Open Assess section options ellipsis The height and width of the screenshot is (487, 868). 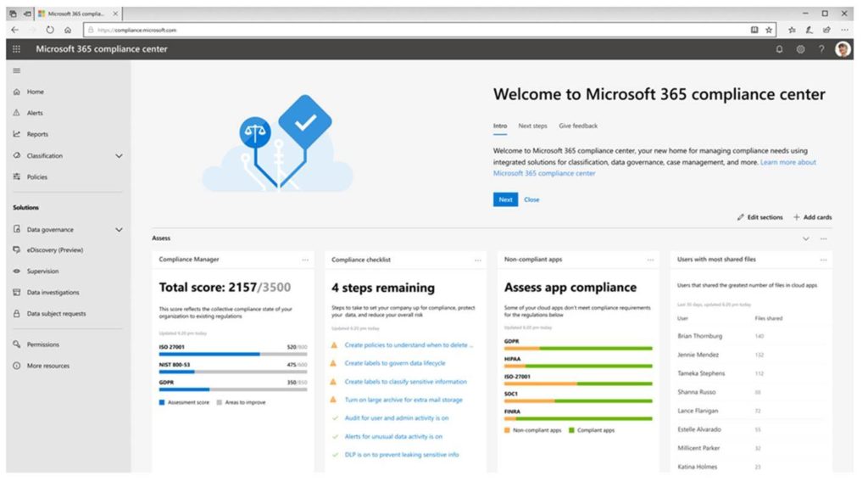824,238
